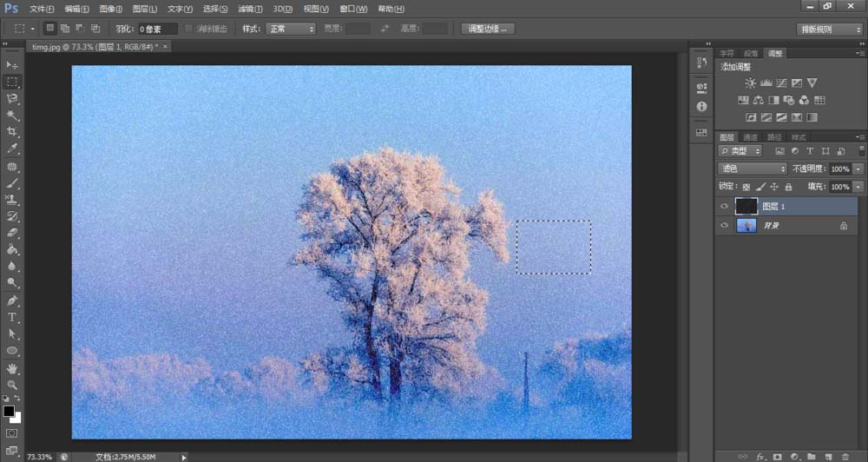868x462 pixels.
Task: Click the 羽化 feather input field
Action: point(157,29)
